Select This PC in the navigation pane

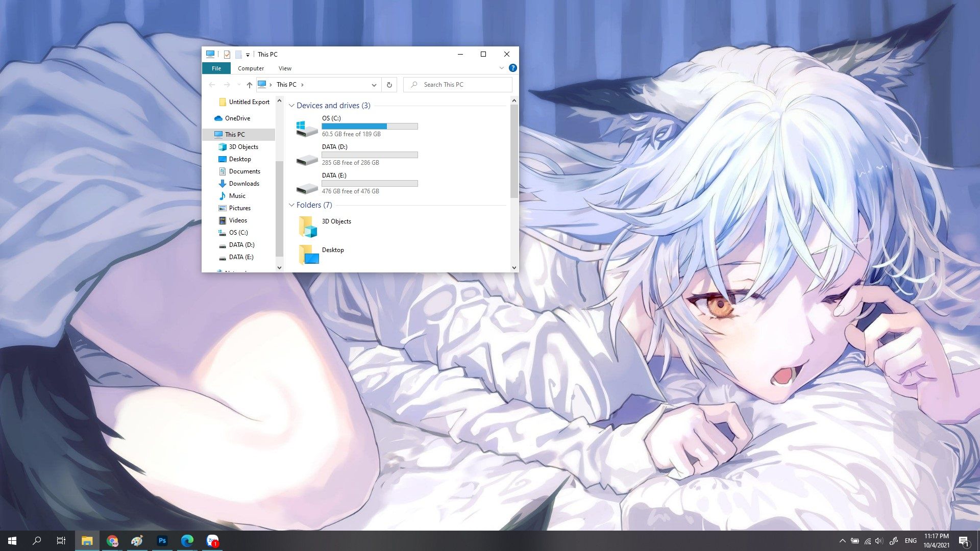[239, 135]
